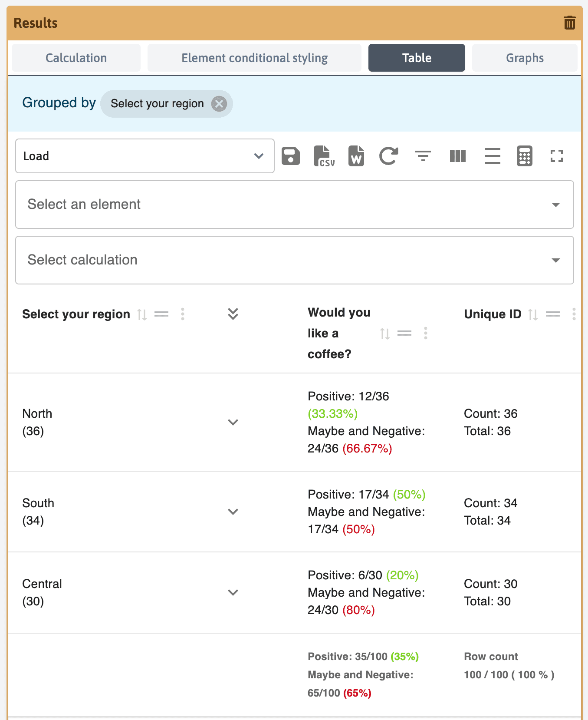Click the trash icon in Results header
Viewport: 588px width, 720px height.
tap(569, 23)
